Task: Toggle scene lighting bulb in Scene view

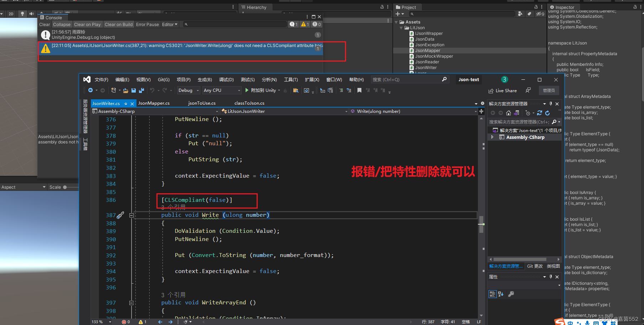Action: coord(22,14)
